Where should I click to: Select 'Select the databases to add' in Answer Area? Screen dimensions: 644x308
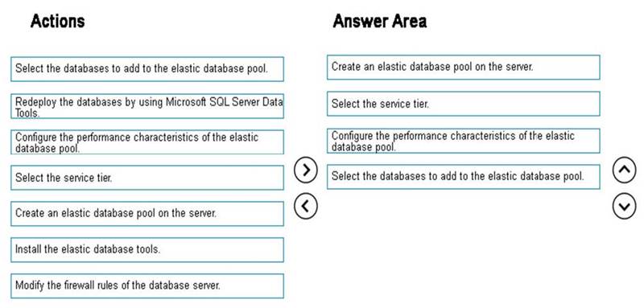pyautogui.click(x=464, y=177)
